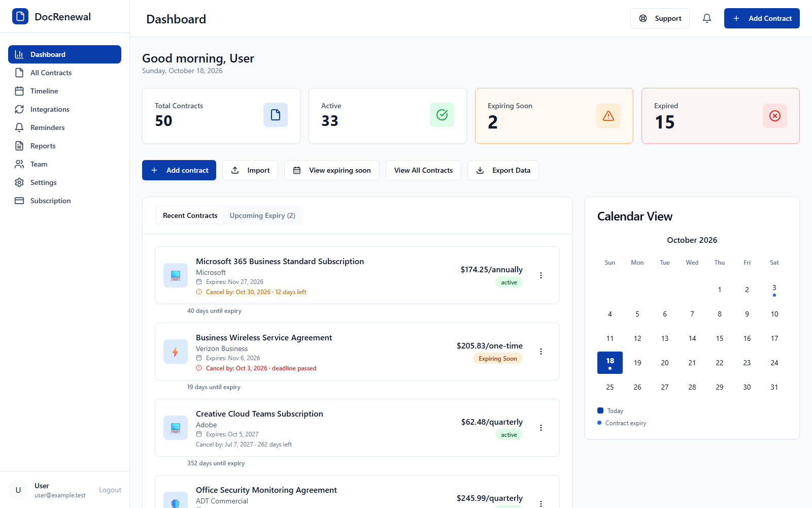Open Microsoft 365 Business Standard Subscription title
Image resolution: width=812 pixels, height=508 pixels.
[280, 261]
